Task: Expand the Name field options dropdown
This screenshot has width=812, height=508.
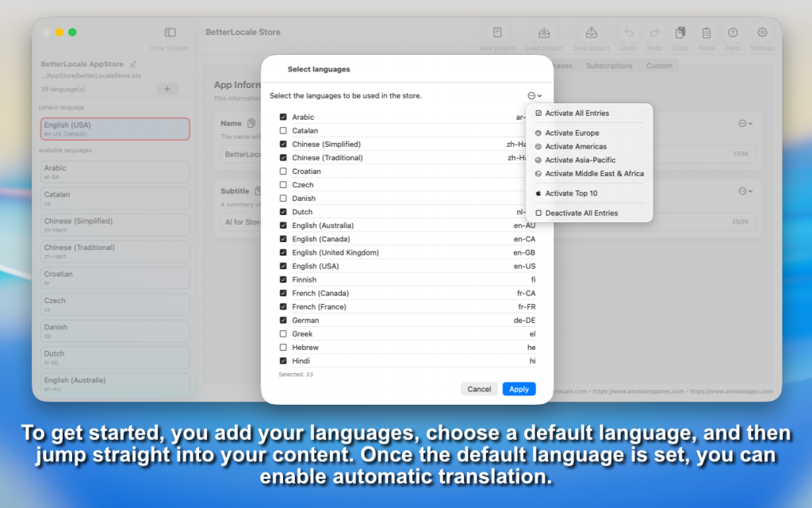Action: (x=745, y=123)
